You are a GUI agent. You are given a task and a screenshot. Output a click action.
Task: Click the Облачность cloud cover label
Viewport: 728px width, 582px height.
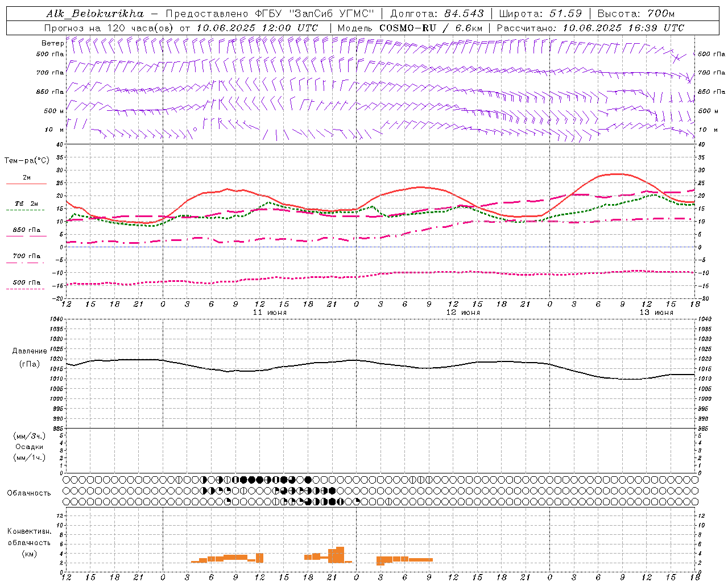click(x=29, y=493)
